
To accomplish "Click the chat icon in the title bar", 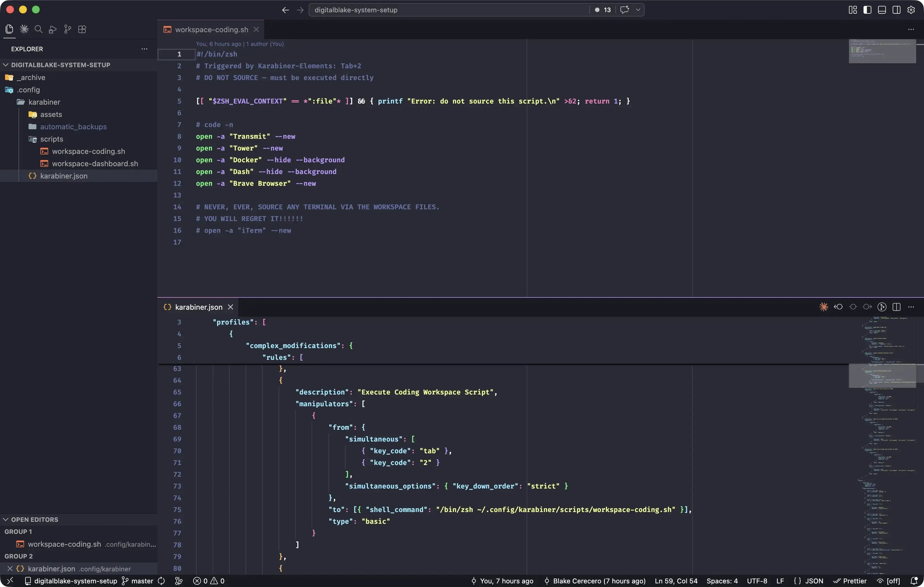I will pyautogui.click(x=625, y=10).
